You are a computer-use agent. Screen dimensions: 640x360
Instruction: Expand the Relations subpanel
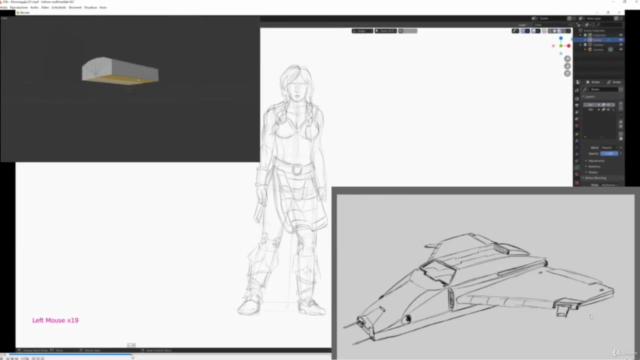click(594, 167)
